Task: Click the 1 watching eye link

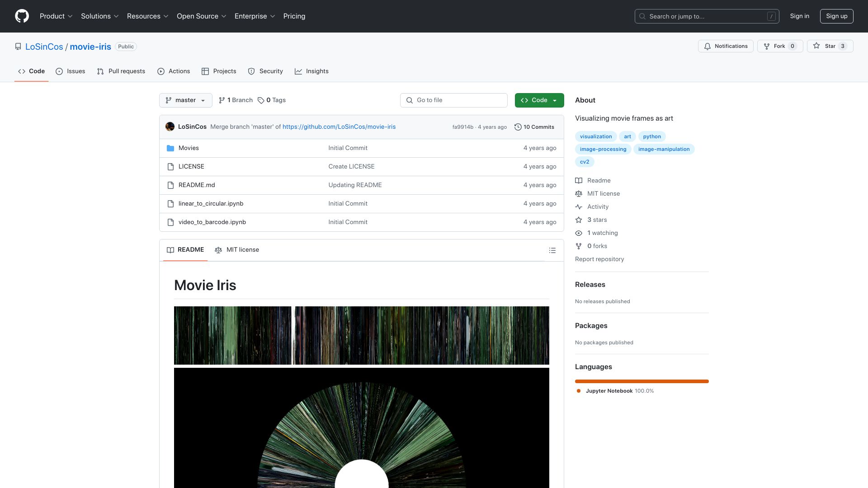Action: [x=597, y=233]
